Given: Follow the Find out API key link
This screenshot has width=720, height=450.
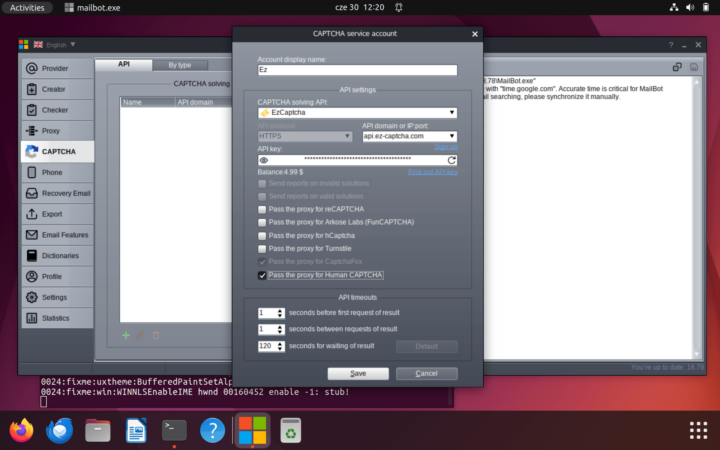Looking at the screenshot, I should [433, 172].
